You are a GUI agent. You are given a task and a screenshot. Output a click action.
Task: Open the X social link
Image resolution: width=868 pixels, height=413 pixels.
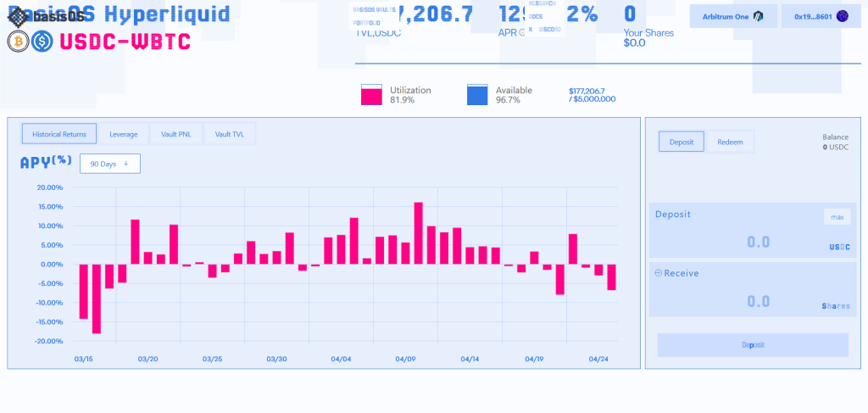tap(531, 30)
